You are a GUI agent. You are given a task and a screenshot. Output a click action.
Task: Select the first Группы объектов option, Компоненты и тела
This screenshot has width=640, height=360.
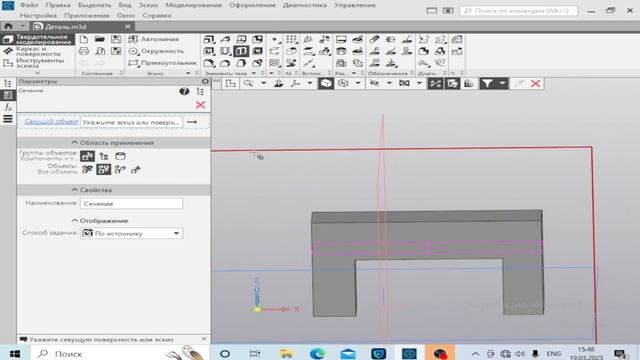pyautogui.click(x=87, y=156)
